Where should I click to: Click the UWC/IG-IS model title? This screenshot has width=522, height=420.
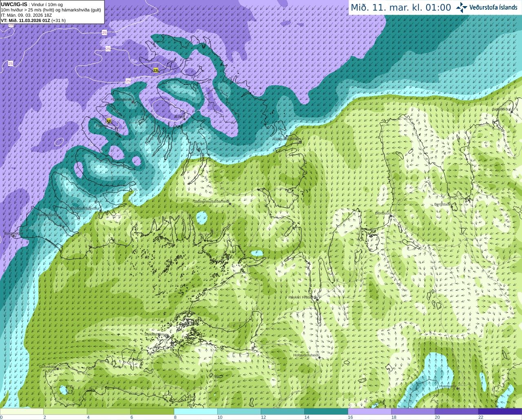click(14, 4)
